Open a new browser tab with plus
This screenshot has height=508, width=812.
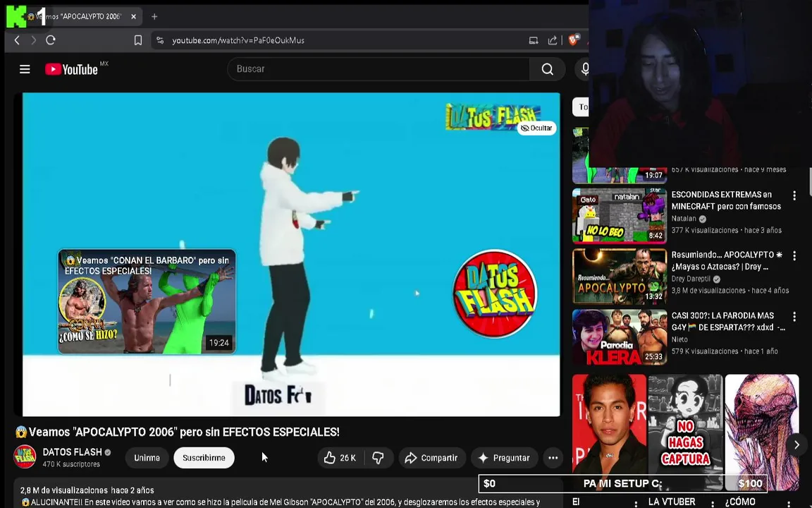pos(154,17)
